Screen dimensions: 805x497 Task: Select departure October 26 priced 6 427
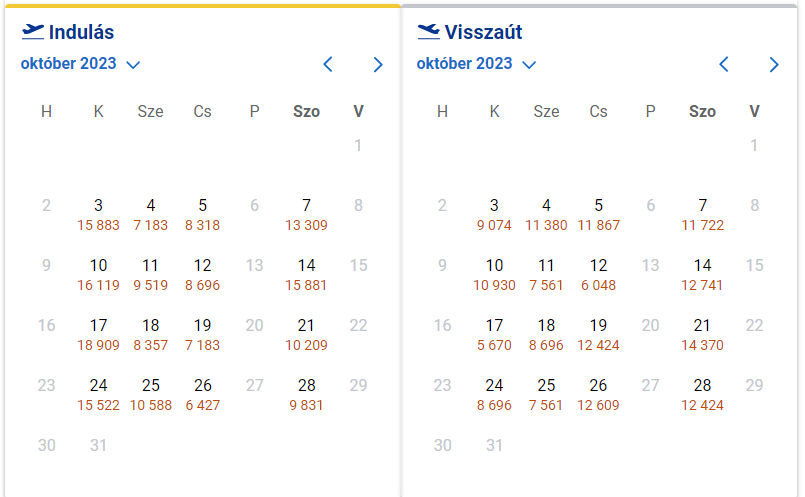click(203, 394)
